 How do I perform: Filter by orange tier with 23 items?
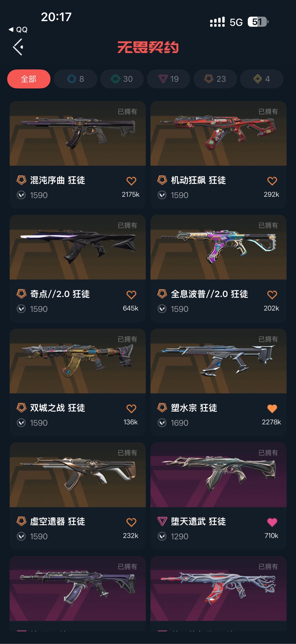pyautogui.click(x=215, y=79)
